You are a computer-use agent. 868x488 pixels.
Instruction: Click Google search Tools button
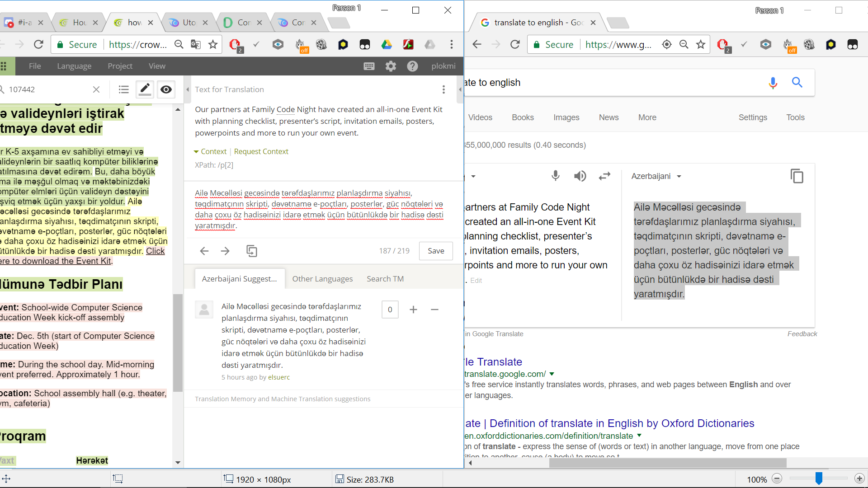795,117
